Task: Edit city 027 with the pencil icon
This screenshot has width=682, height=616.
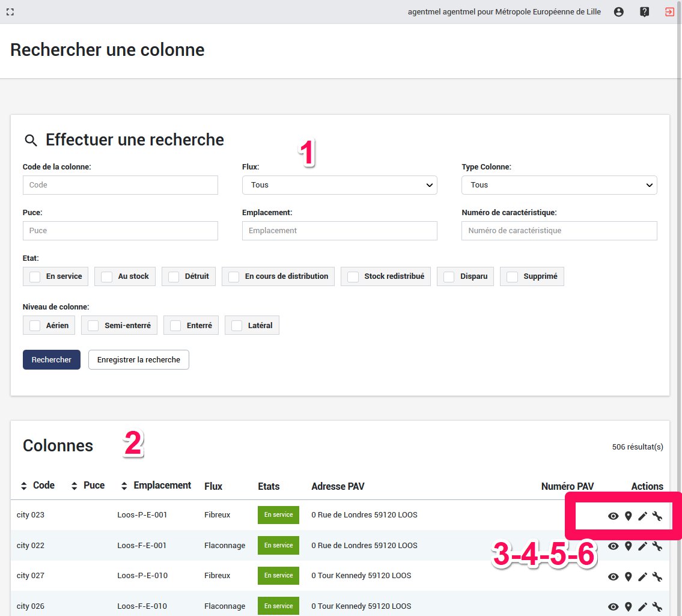Action: 642,576
